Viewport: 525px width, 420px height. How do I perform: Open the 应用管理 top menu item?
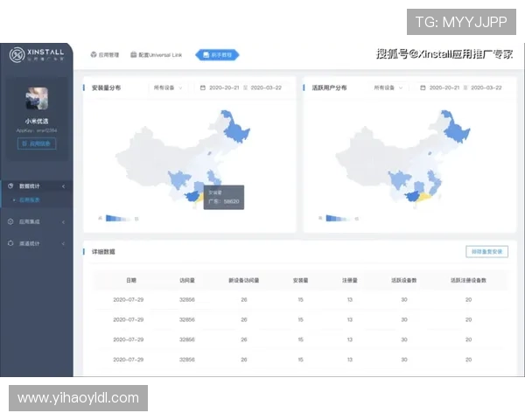click(x=105, y=54)
